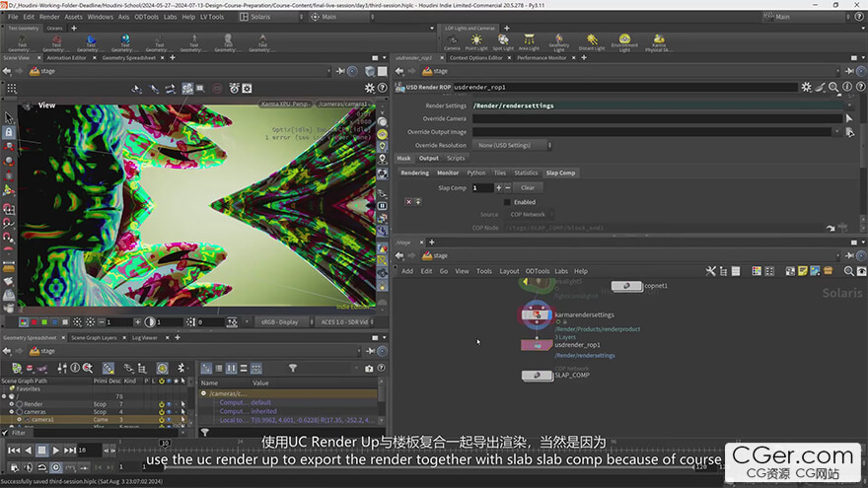Screen dimensions: 868x488
Task: Add an Area Light from the shelf
Action: point(529,42)
